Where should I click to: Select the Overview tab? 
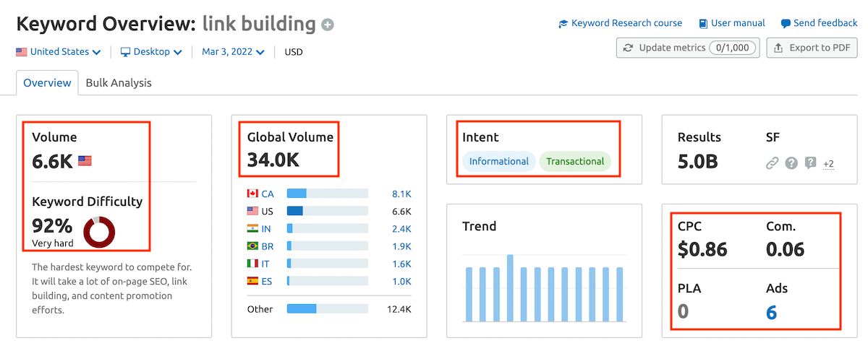click(47, 82)
